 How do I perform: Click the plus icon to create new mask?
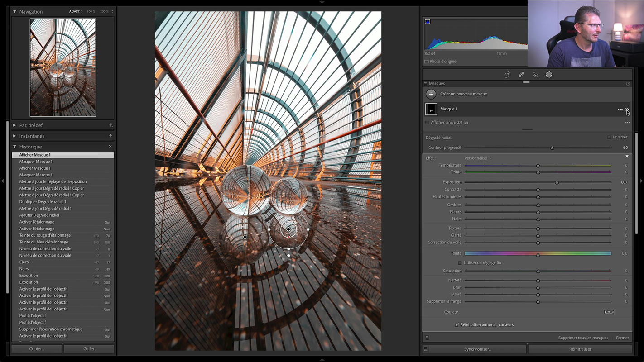pos(431,94)
